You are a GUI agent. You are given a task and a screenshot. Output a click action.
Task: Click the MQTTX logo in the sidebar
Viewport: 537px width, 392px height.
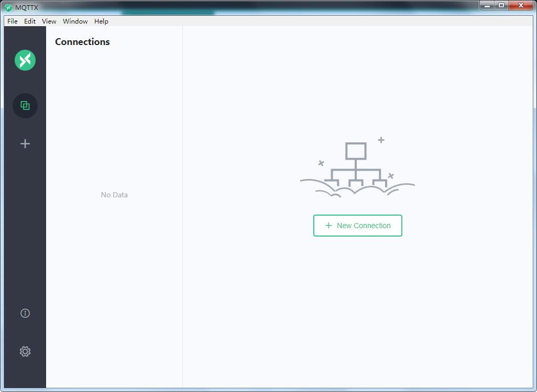click(25, 60)
